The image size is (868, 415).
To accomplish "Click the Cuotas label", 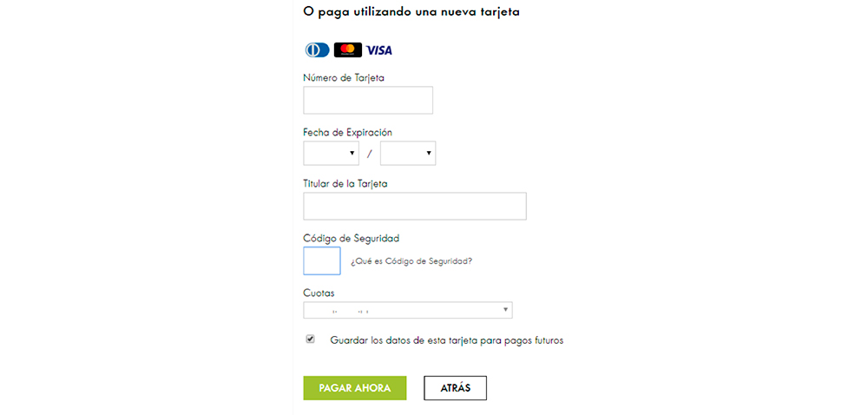I will [x=319, y=293].
